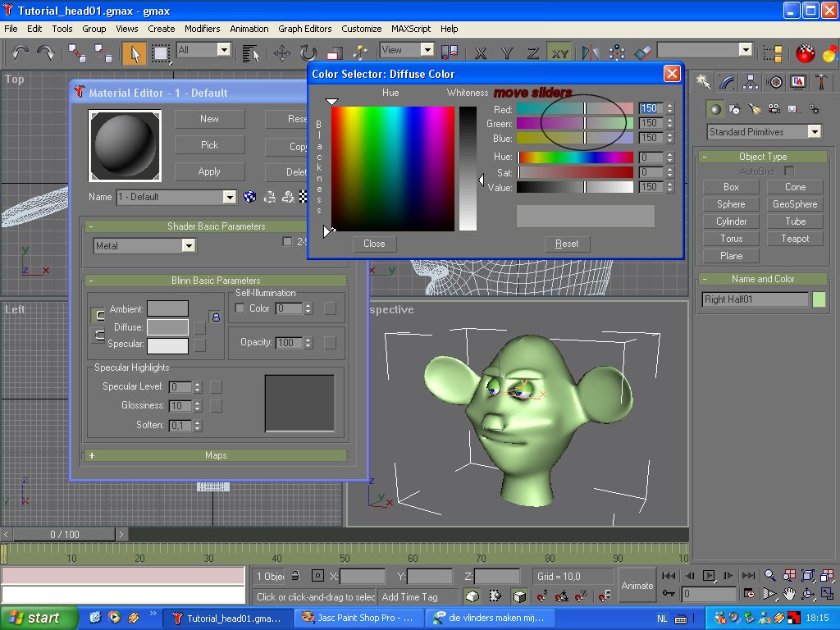Click the Teapot primitive button
This screenshot has width=840, height=630.
click(x=795, y=239)
